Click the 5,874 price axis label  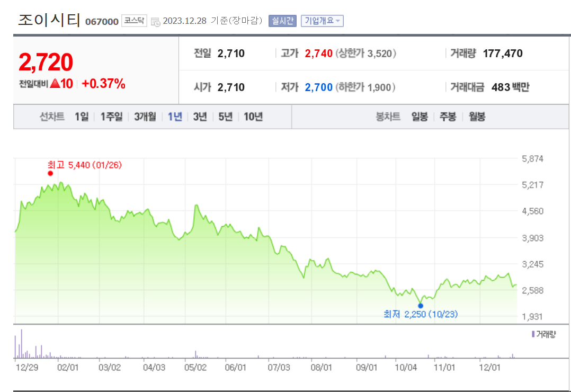pos(532,159)
